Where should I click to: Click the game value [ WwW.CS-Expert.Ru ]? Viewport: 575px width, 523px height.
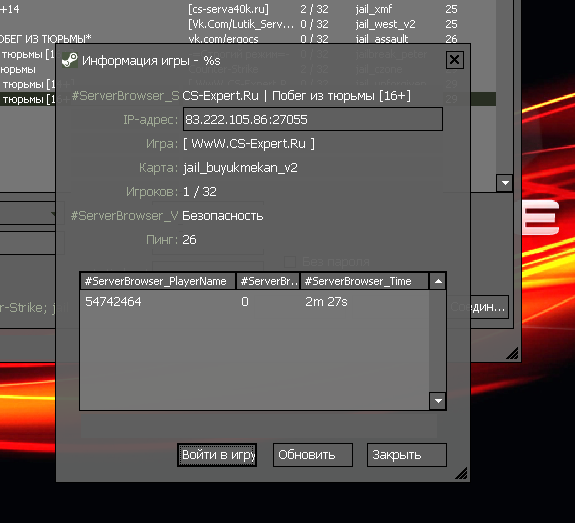point(249,143)
